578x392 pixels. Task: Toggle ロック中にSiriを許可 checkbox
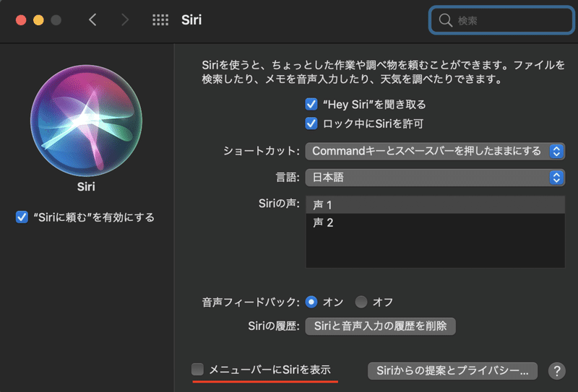click(x=311, y=123)
